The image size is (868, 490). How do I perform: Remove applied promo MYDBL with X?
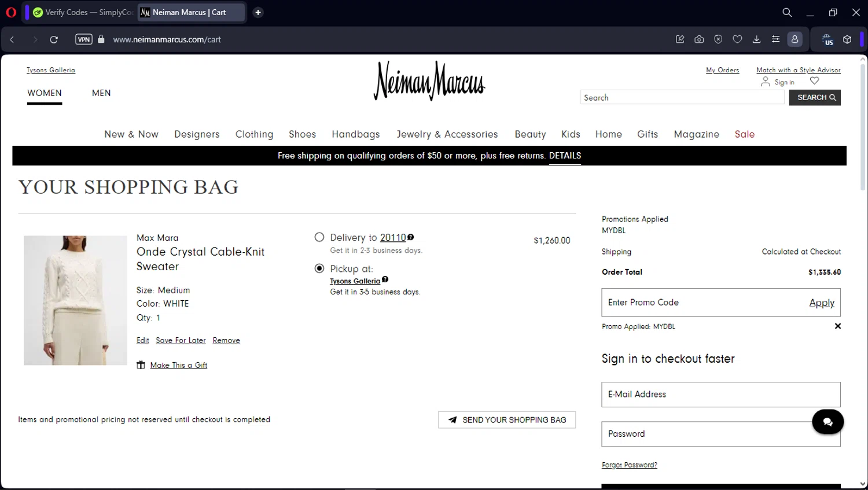tap(837, 326)
